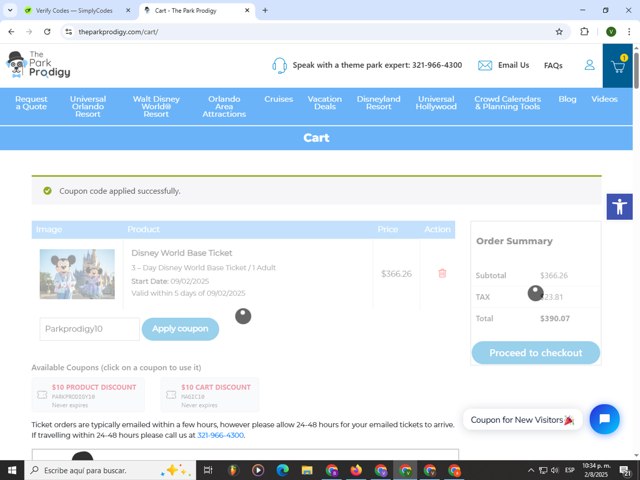
Task: Open a new browser tab
Action: (265, 11)
